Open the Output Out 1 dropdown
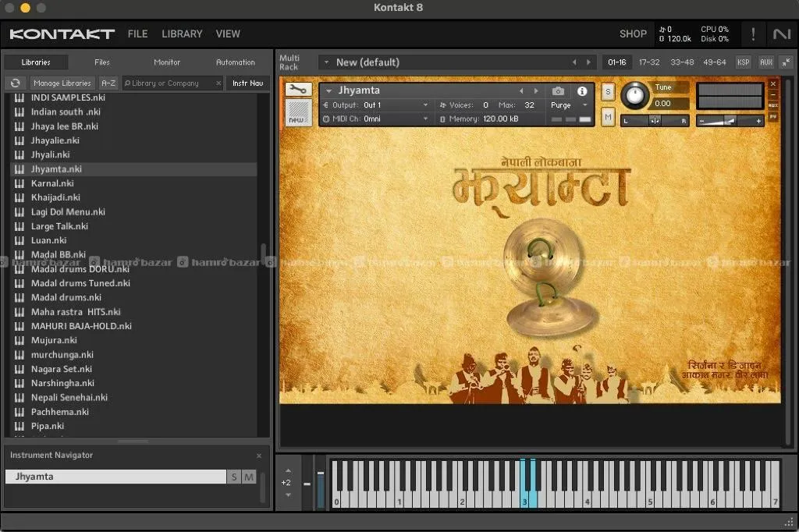This screenshot has width=799, height=532. point(425,105)
